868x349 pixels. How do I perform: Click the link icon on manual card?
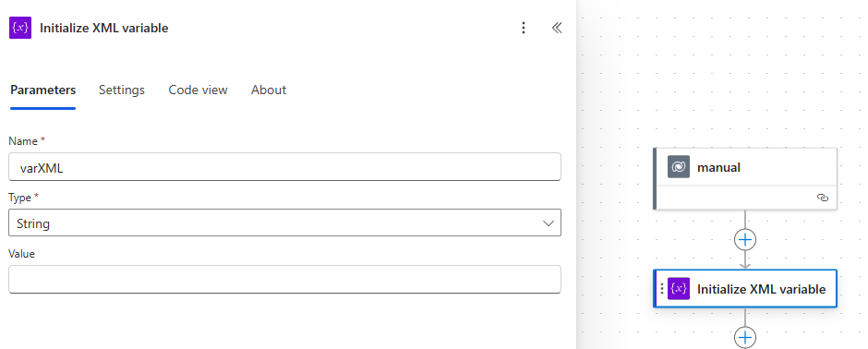(x=823, y=198)
